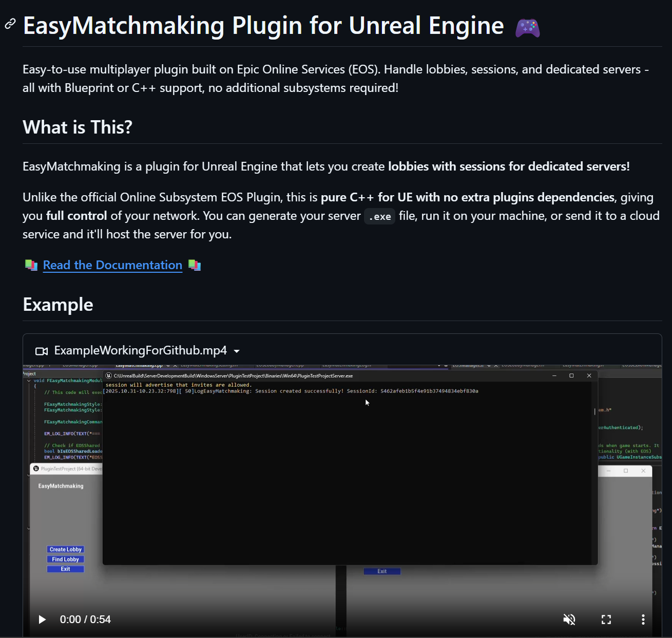Screen dimensions: 672x638
Task: Click the video's 0:00 / 0:54 time display
Action: click(x=85, y=620)
